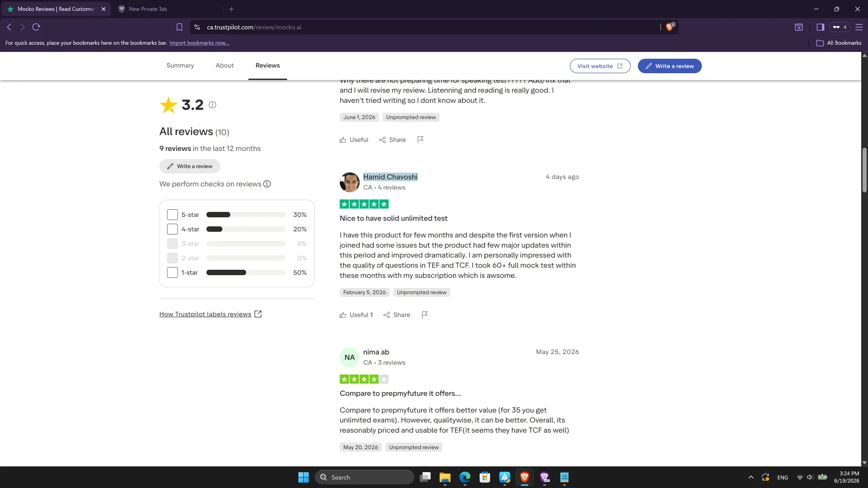Click the TrustScore info icon beside 3.2
This screenshot has width=868, height=488.
(x=212, y=105)
